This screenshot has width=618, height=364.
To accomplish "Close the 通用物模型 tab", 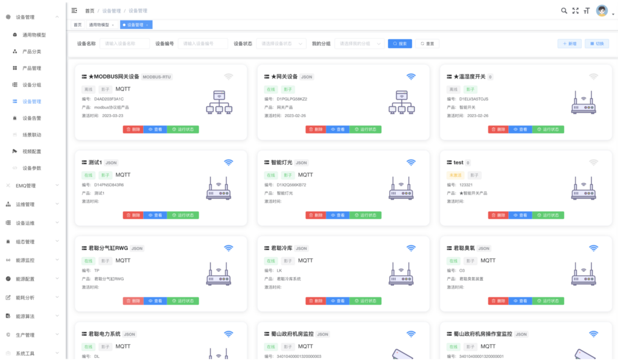I will point(113,25).
